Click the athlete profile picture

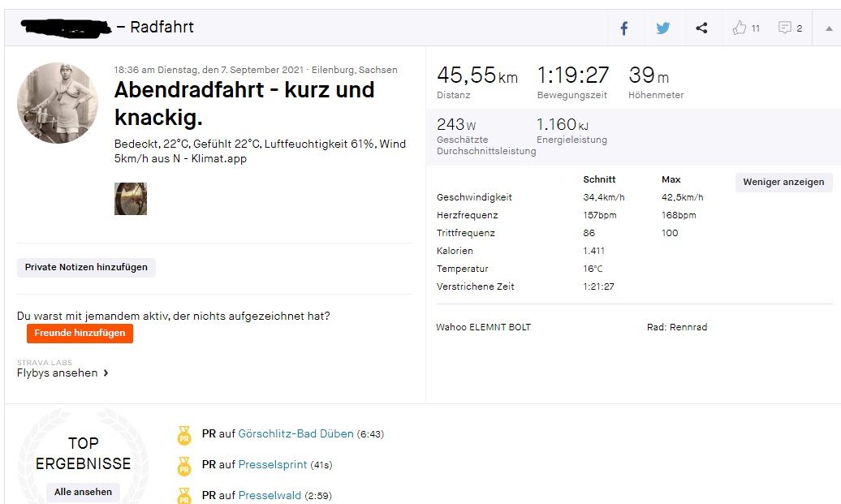pos(58,103)
